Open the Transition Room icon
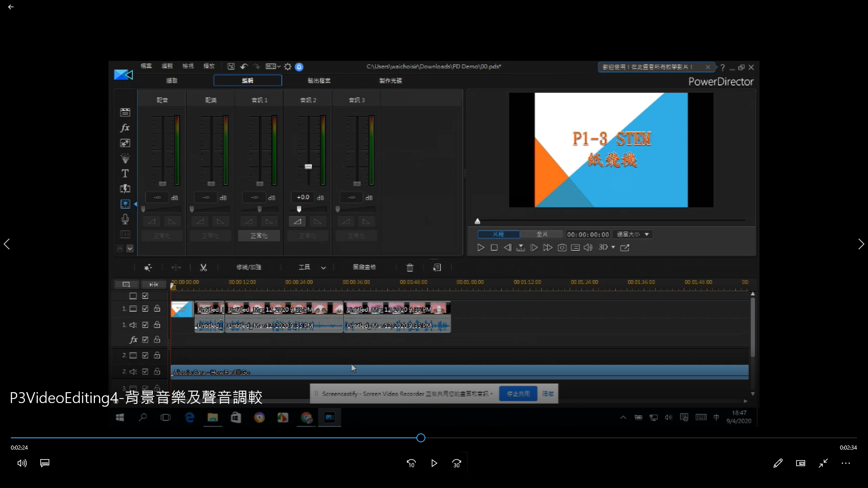Viewport: 868px width, 488px height. (125, 189)
